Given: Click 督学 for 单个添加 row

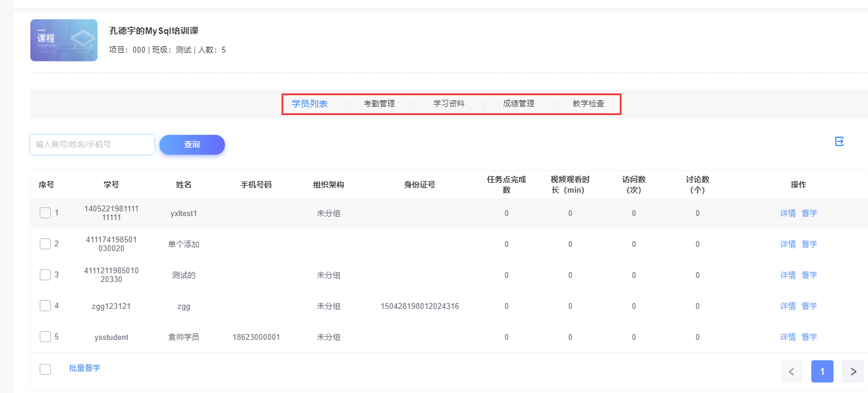Looking at the screenshot, I should click(809, 244).
